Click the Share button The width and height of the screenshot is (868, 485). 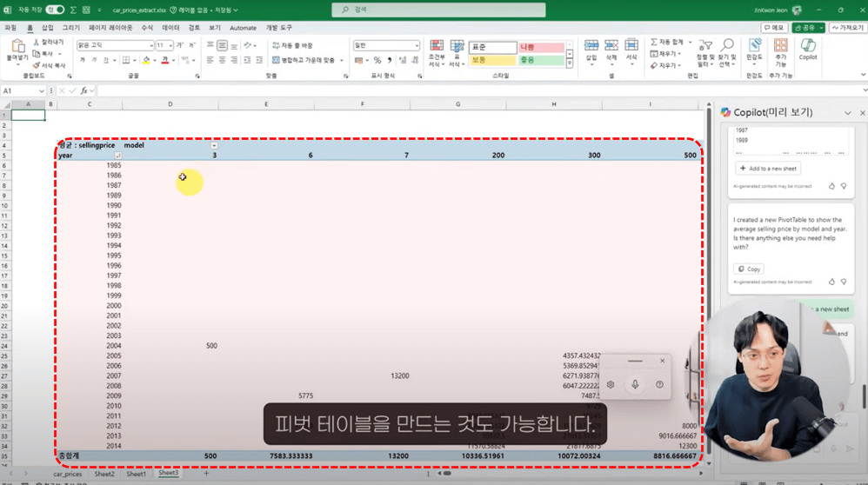(x=808, y=28)
